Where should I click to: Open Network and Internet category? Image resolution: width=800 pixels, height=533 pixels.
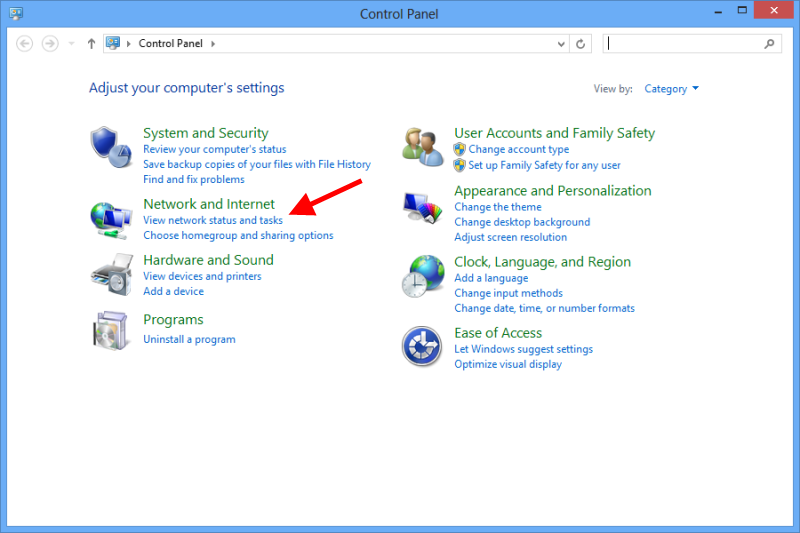pos(209,204)
